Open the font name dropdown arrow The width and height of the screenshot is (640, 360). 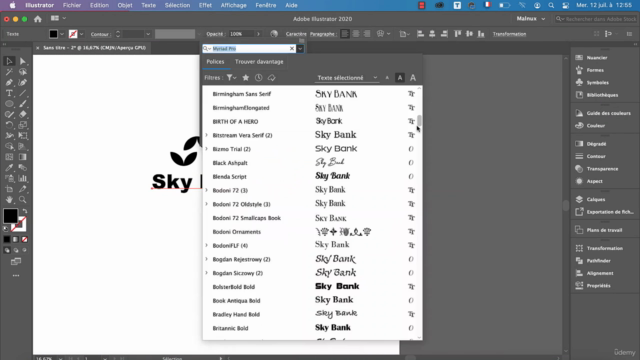(300, 49)
